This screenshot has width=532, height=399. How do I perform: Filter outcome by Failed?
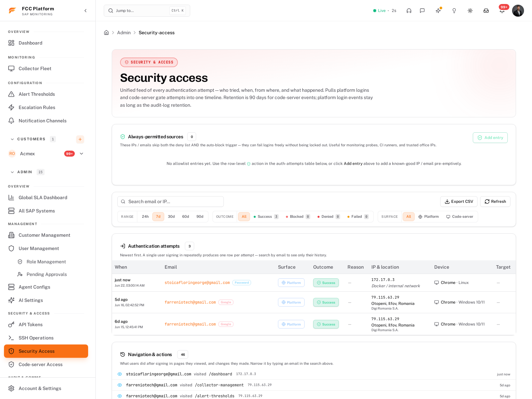[x=358, y=216]
